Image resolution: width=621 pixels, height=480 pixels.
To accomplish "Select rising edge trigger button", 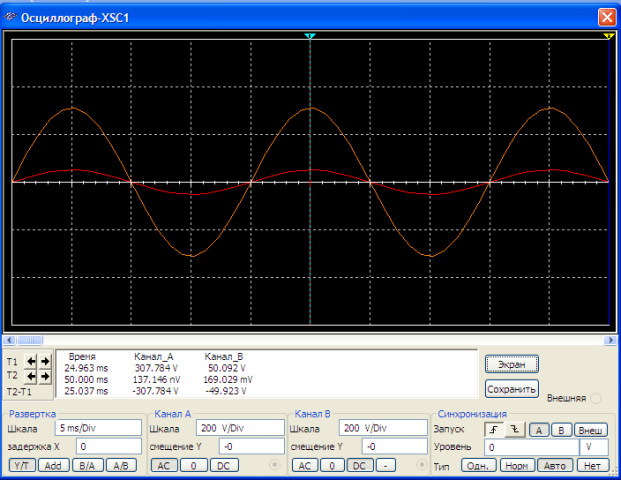I will 494,430.
